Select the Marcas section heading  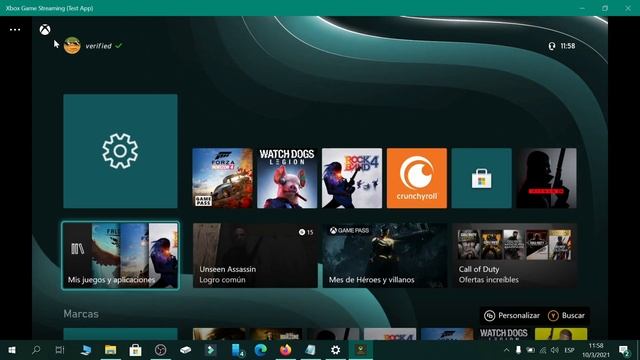click(x=81, y=314)
